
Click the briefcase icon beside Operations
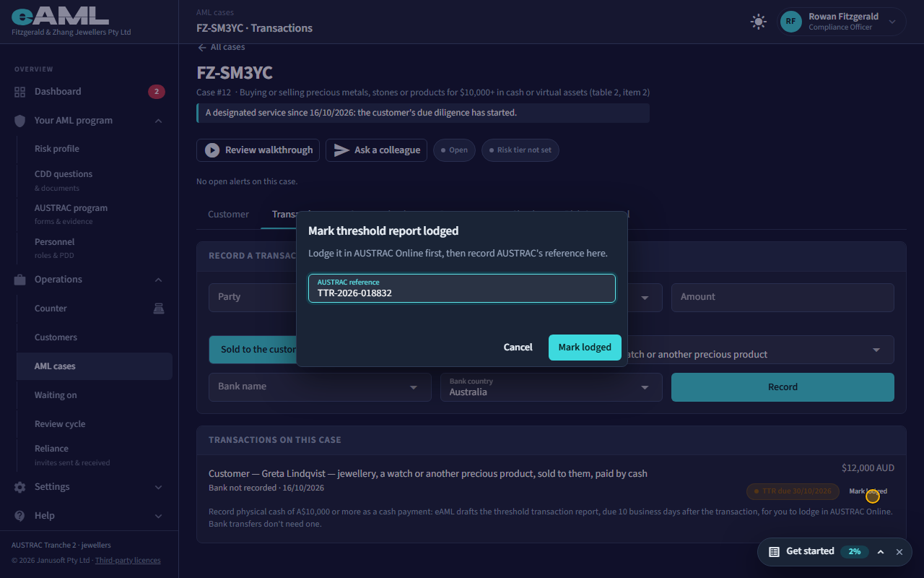tap(19, 280)
